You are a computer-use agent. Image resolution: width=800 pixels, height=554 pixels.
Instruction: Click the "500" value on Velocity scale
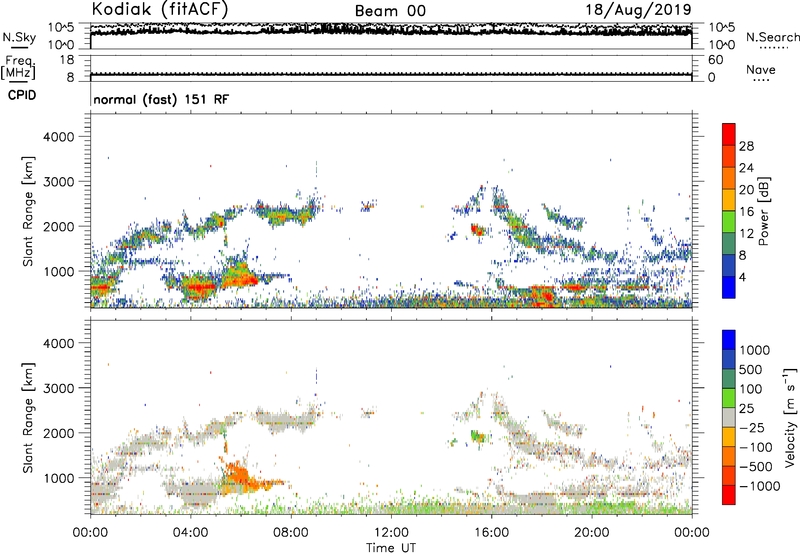pos(753,370)
